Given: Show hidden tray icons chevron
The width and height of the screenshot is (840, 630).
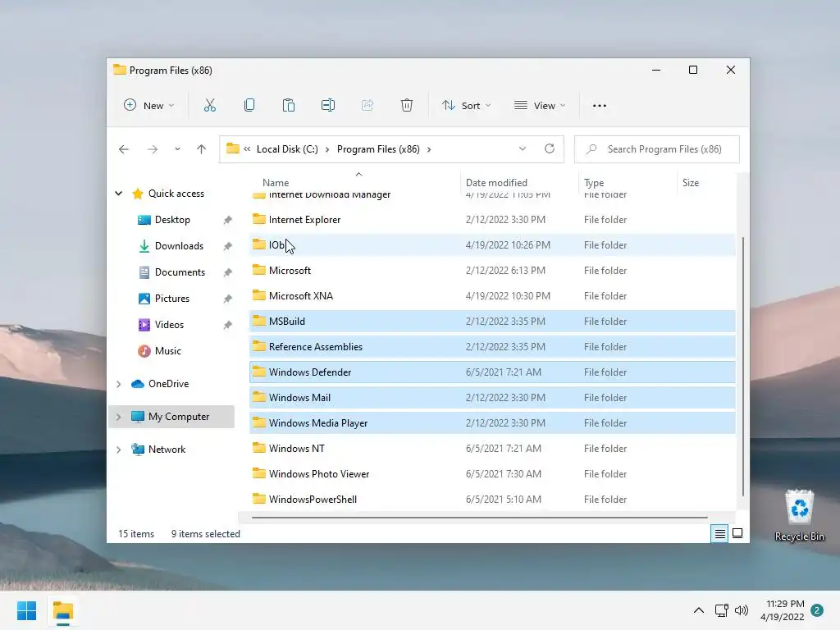Looking at the screenshot, I should pyautogui.click(x=699, y=610).
